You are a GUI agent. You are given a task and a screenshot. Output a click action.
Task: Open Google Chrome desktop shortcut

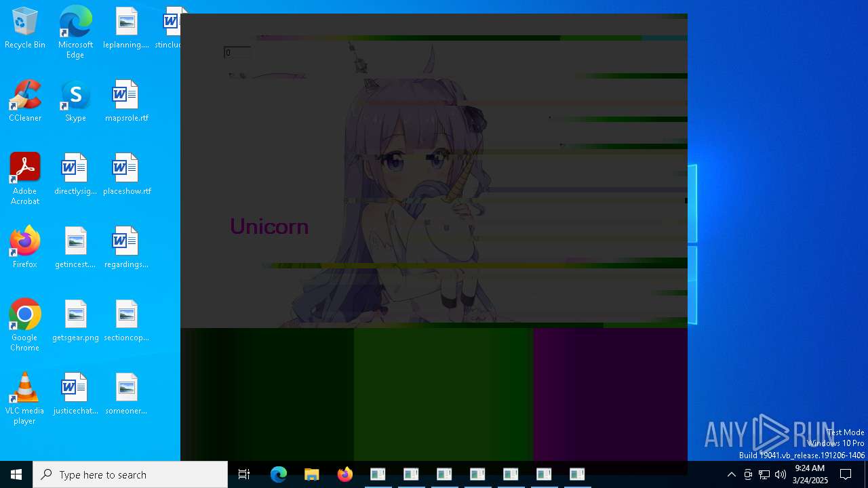25,325
